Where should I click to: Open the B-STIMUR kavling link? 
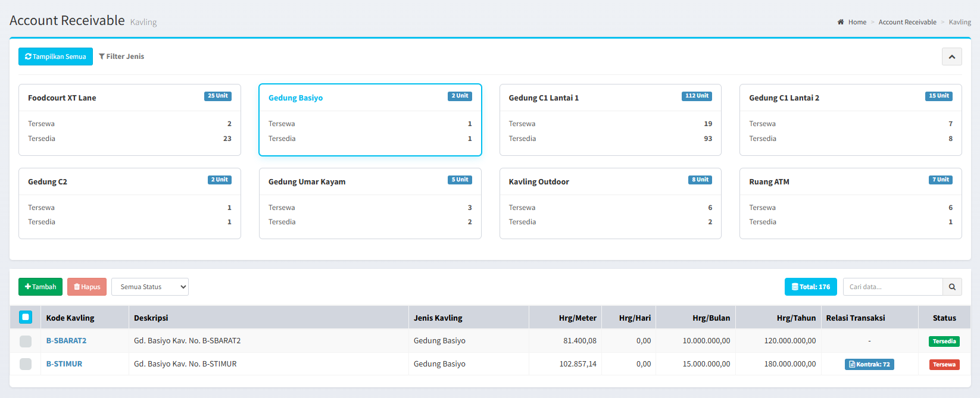(64, 364)
